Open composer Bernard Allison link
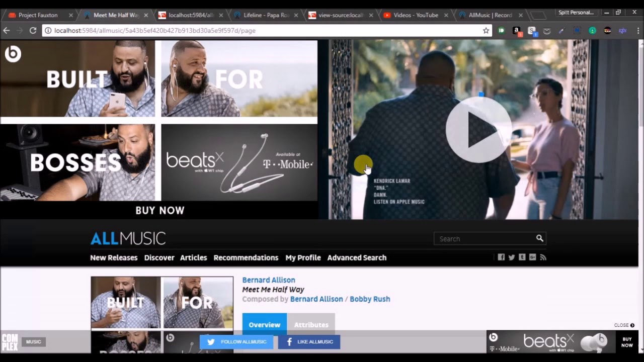This screenshot has height=362, width=644. pos(316,299)
